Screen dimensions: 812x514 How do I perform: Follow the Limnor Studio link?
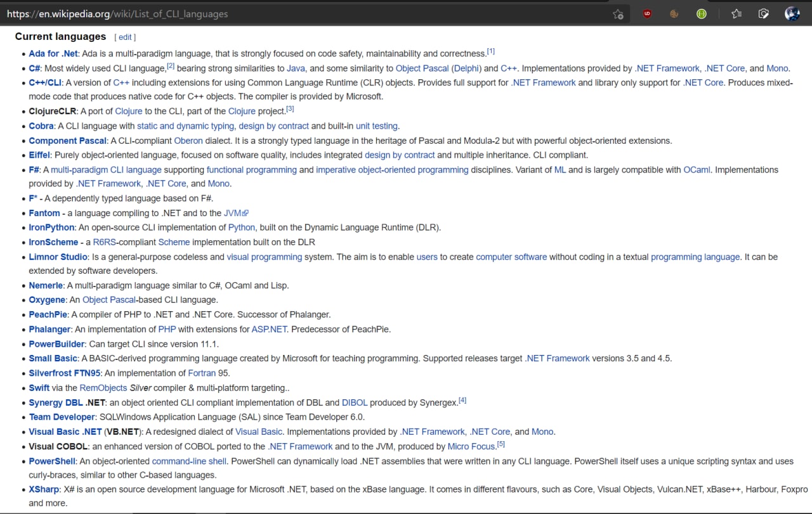58,257
